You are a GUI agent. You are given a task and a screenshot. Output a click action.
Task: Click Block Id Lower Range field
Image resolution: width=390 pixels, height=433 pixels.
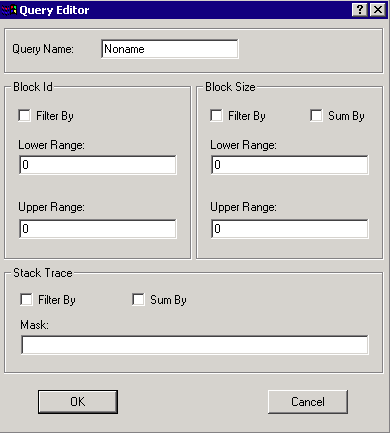click(x=98, y=165)
